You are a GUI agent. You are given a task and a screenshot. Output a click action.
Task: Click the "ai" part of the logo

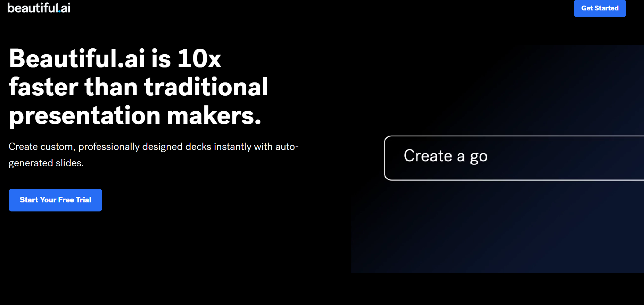pos(66,8)
